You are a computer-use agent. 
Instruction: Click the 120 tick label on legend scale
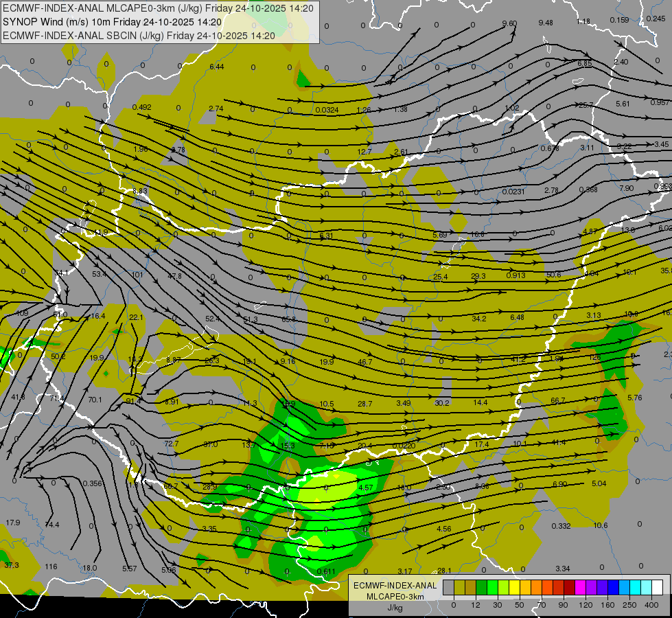(586, 605)
